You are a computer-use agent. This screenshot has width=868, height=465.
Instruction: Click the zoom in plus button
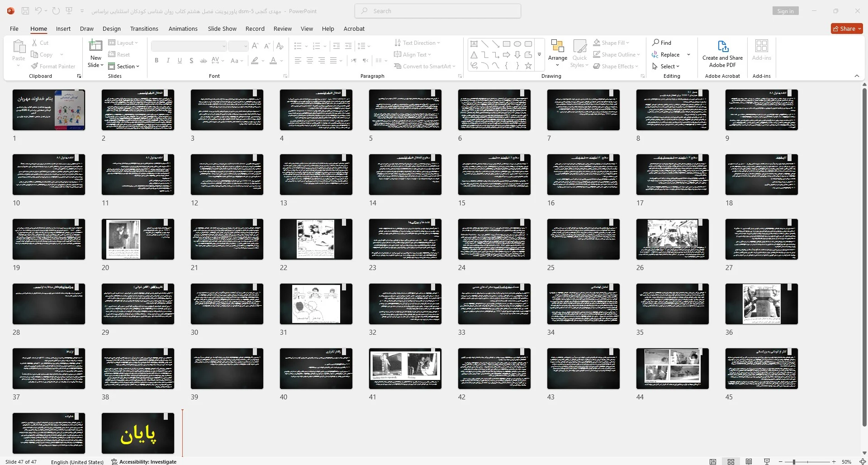(834, 462)
